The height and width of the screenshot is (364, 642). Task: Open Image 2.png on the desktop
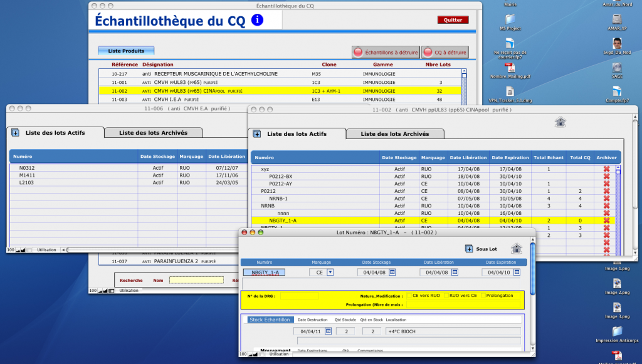(x=617, y=286)
